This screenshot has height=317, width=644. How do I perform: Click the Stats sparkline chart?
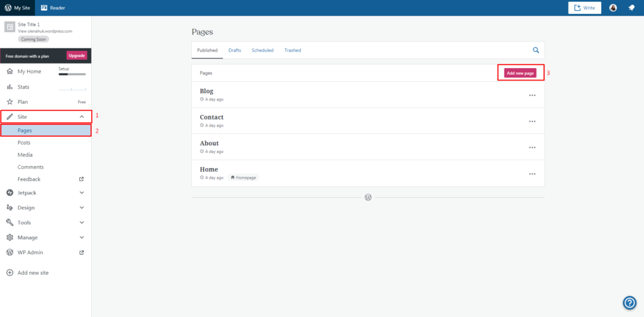tap(72, 88)
